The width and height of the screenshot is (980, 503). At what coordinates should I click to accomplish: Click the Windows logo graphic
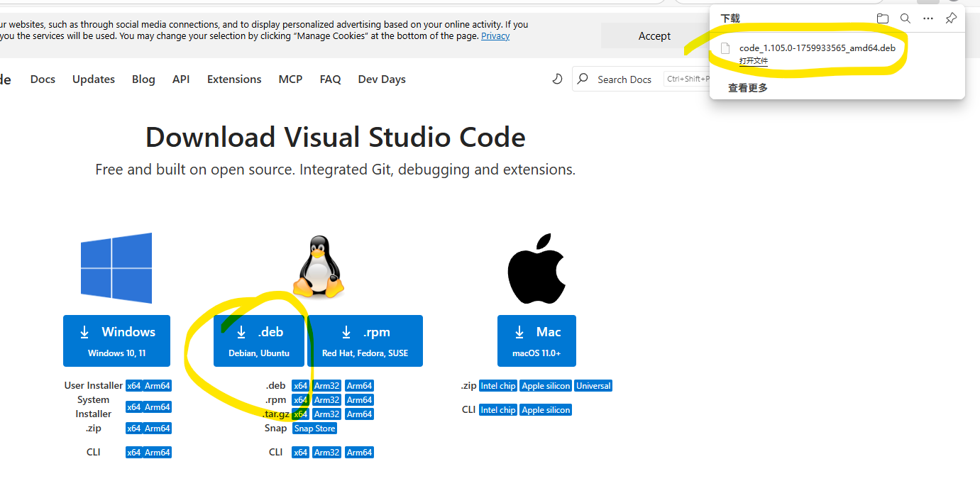116,267
